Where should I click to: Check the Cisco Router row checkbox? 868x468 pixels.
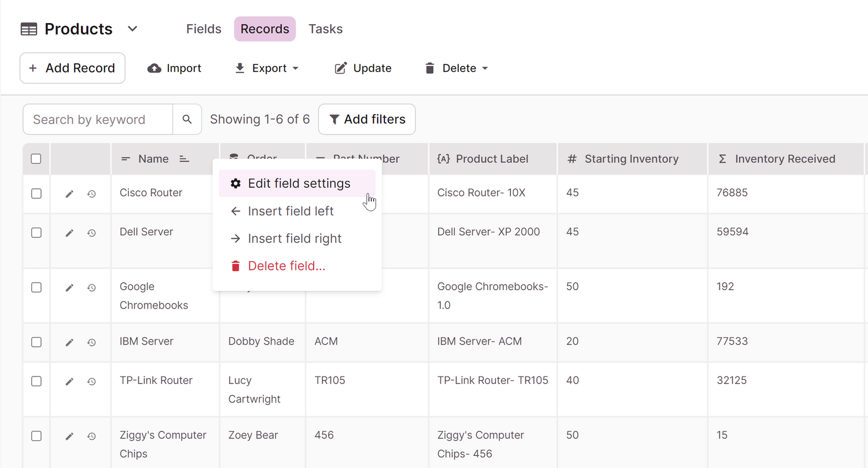36,193
